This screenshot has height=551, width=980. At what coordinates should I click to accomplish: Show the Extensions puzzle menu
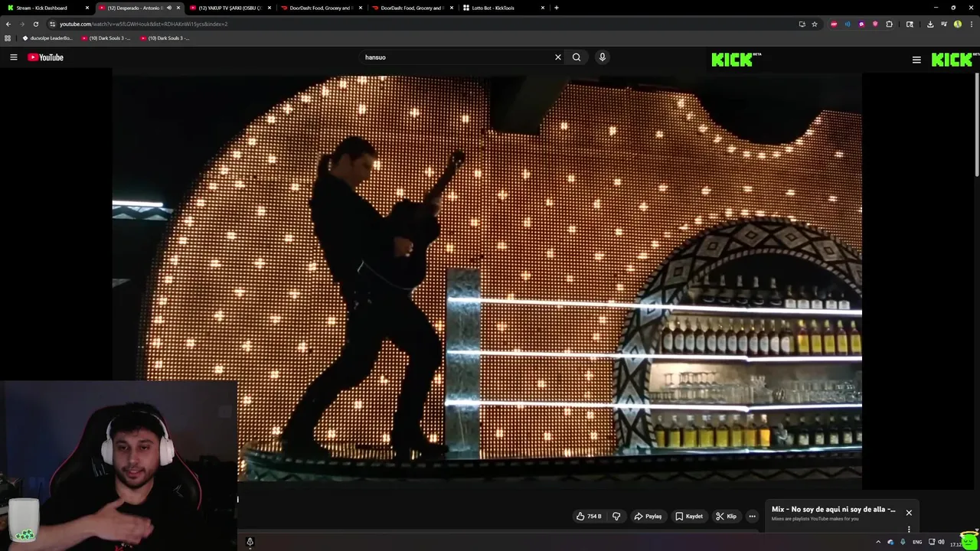coord(889,24)
